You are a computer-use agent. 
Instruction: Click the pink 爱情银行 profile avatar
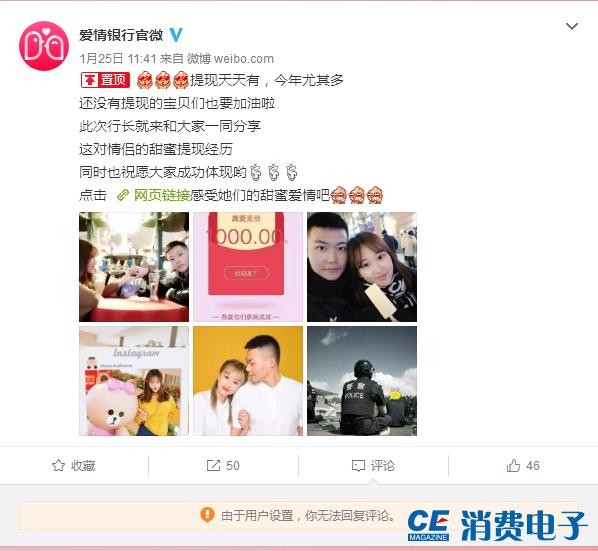tap(44, 46)
